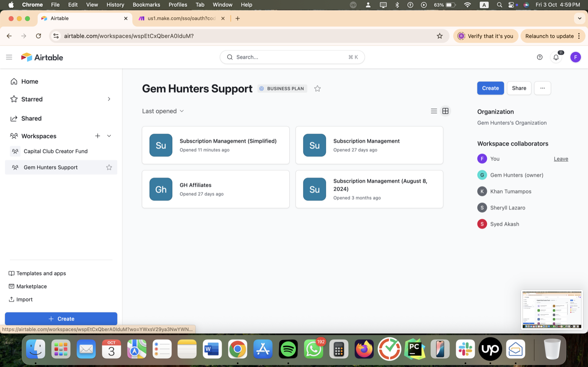Open Slack from the dock

click(x=465, y=349)
